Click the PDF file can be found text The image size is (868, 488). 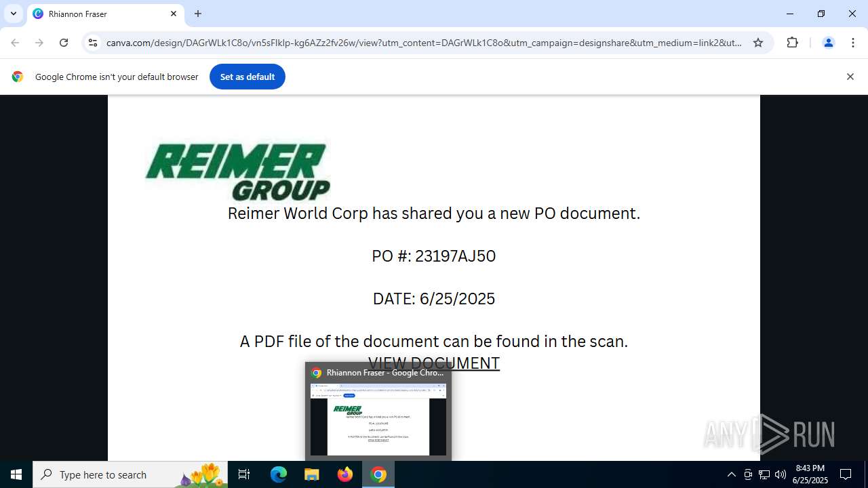pos(434,342)
